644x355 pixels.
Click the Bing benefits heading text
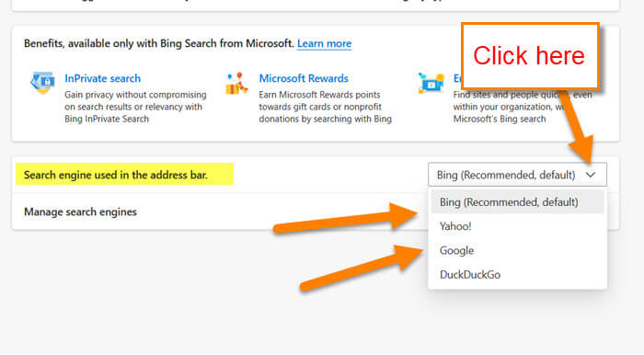(159, 43)
